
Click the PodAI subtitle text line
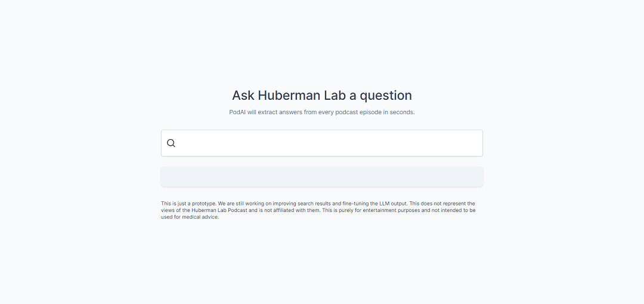[x=322, y=112]
